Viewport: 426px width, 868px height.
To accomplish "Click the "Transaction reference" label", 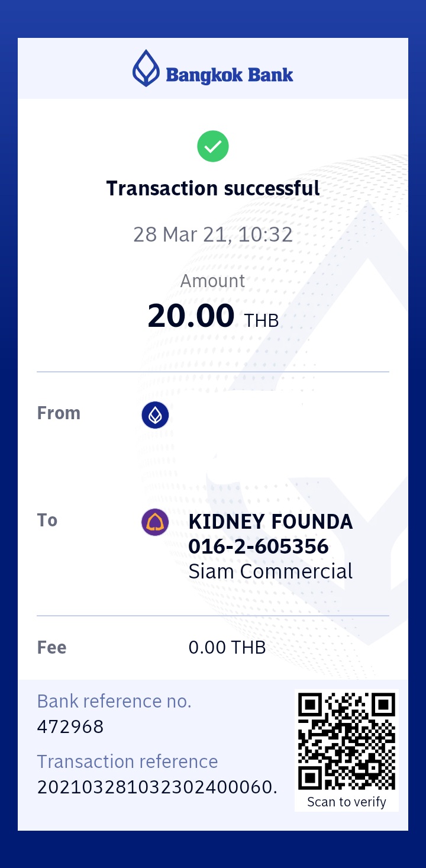I will (x=127, y=761).
